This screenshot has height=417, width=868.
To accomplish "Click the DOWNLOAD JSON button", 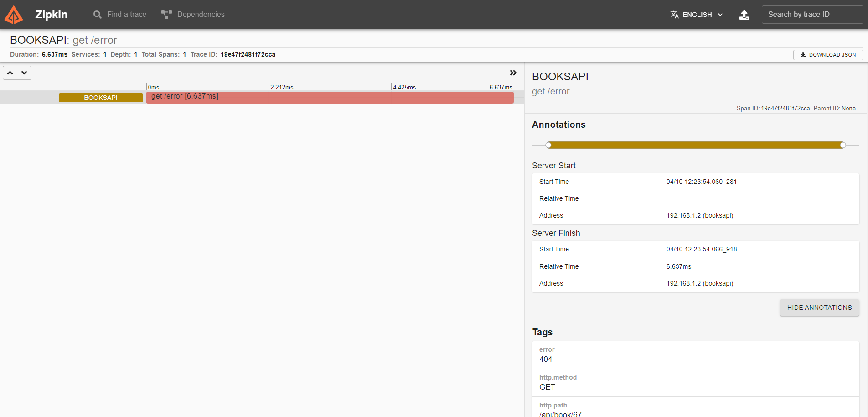I will click(x=828, y=55).
